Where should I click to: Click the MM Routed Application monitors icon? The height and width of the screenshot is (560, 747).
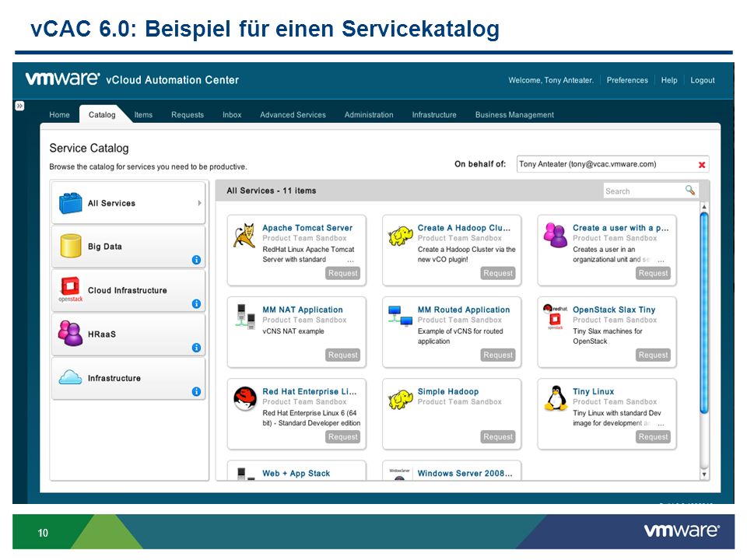coord(400,316)
